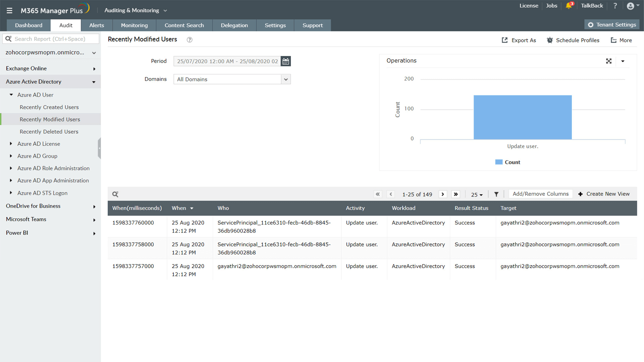Click the filter funnel icon
Screen dimensions: 644x362
(496, 194)
